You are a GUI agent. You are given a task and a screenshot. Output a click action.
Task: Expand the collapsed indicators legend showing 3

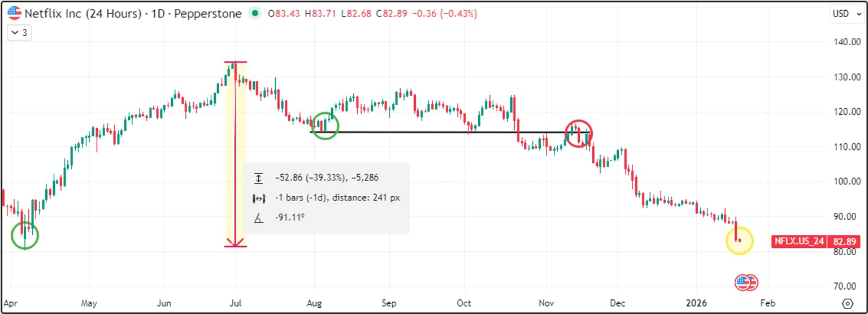click(19, 33)
